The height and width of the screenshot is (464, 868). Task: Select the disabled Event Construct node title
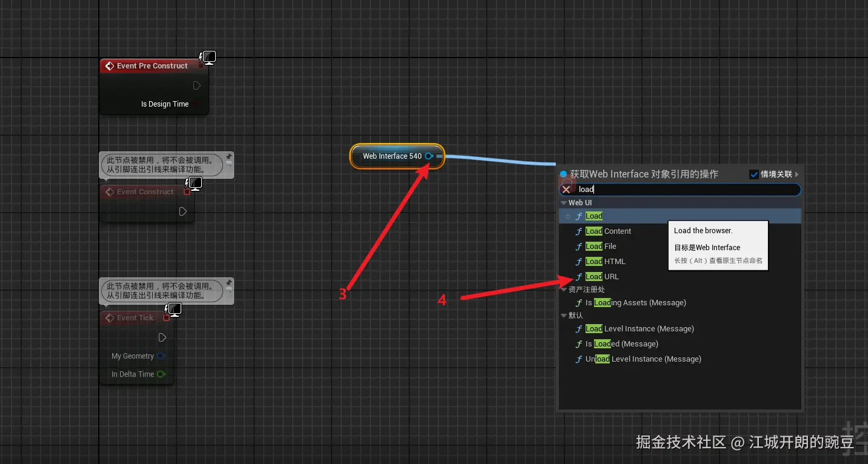tap(145, 192)
